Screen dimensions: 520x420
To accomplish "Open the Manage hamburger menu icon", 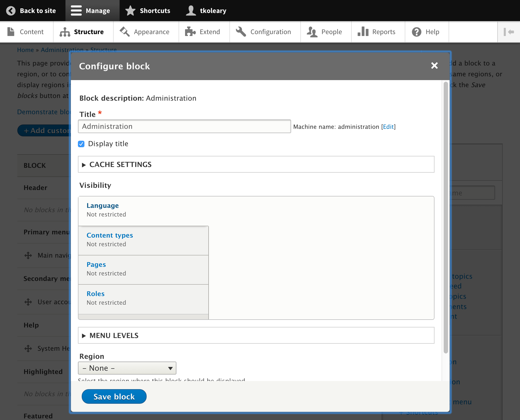I will (x=76, y=11).
